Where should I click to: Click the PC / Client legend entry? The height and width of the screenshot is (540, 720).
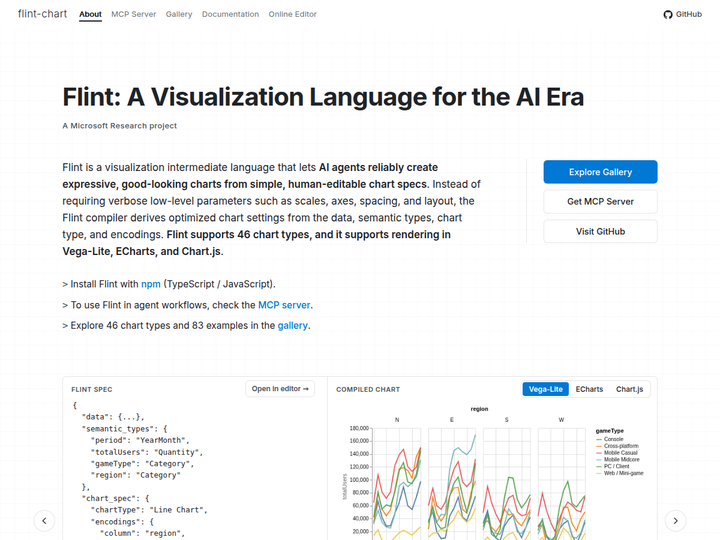coord(613,466)
